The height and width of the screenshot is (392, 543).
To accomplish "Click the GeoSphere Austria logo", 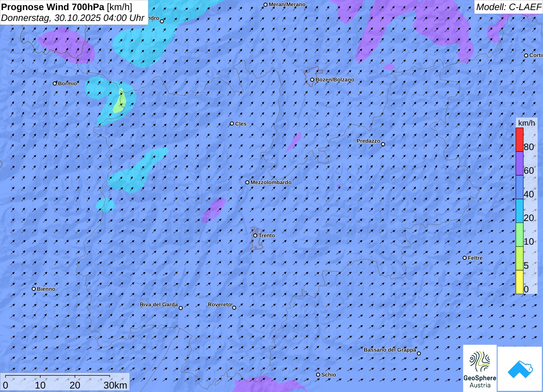I will click(480, 368).
